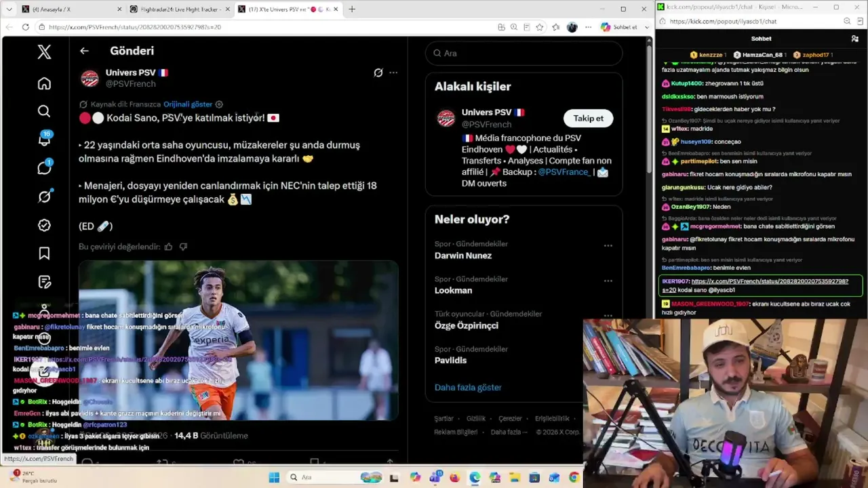This screenshot has height=488, width=868.
Task: Click the kick.com address in the chat window
Action: tap(723, 21)
